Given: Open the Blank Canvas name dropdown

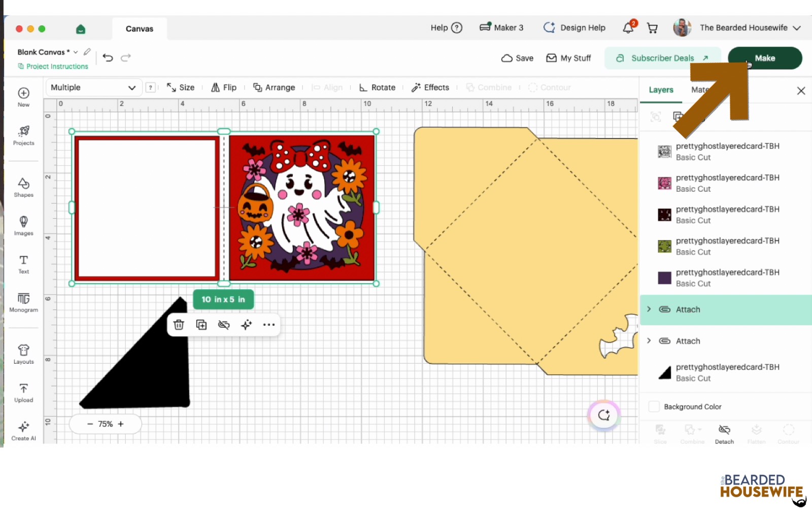Looking at the screenshot, I should click(76, 52).
